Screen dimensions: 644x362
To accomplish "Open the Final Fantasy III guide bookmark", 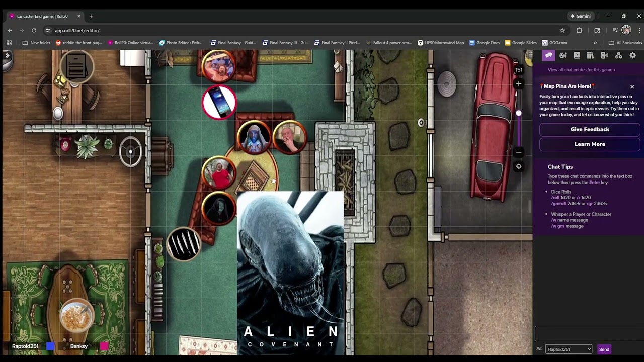I will pyautogui.click(x=285, y=43).
